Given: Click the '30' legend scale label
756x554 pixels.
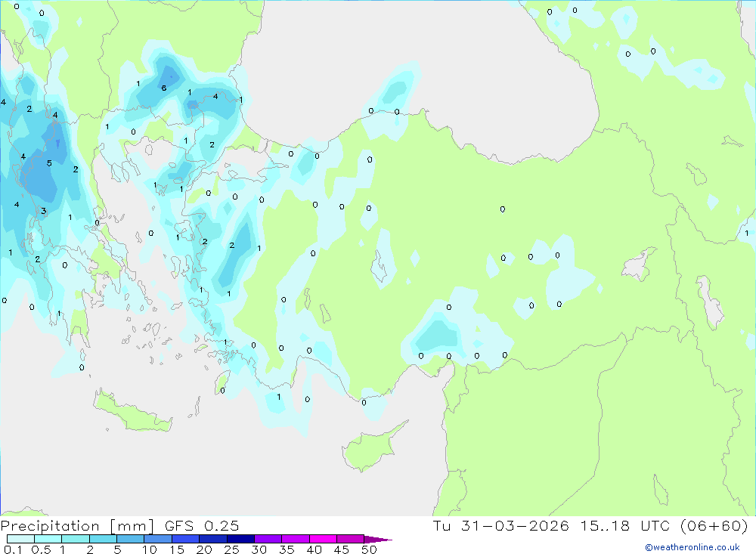Looking at the screenshot, I should (x=259, y=549).
